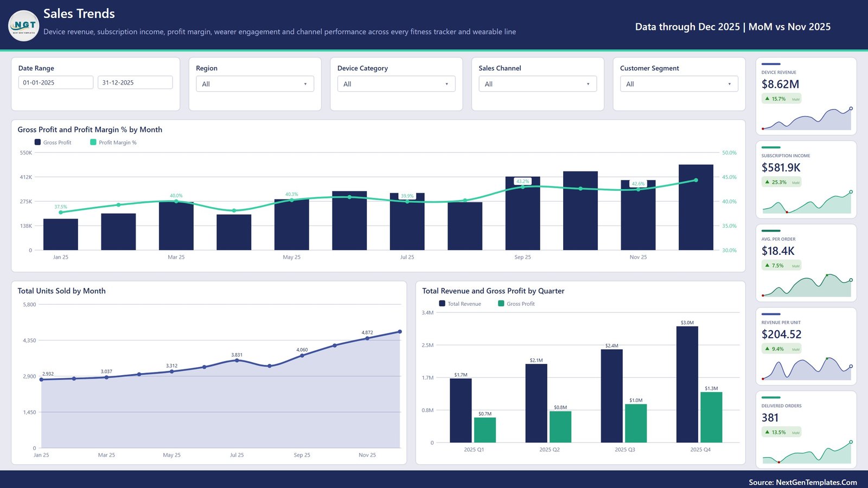Set the end date field 31-12-2025
The height and width of the screenshot is (488, 868).
135,82
